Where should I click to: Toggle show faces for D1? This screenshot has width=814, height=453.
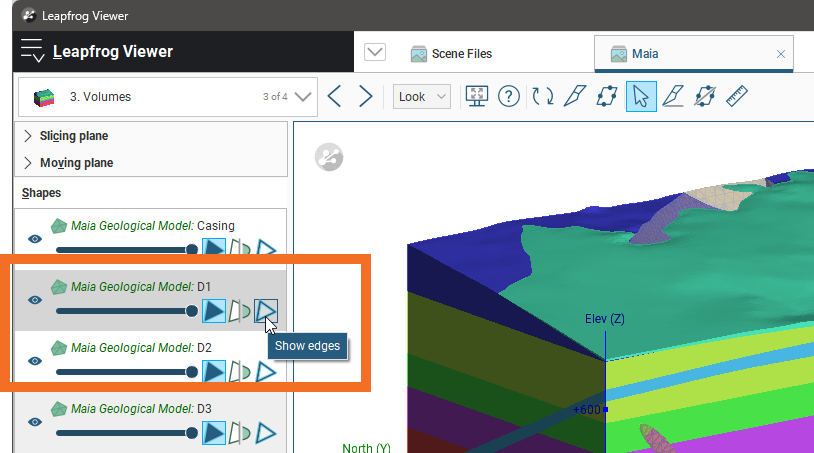(x=214, y=311)
